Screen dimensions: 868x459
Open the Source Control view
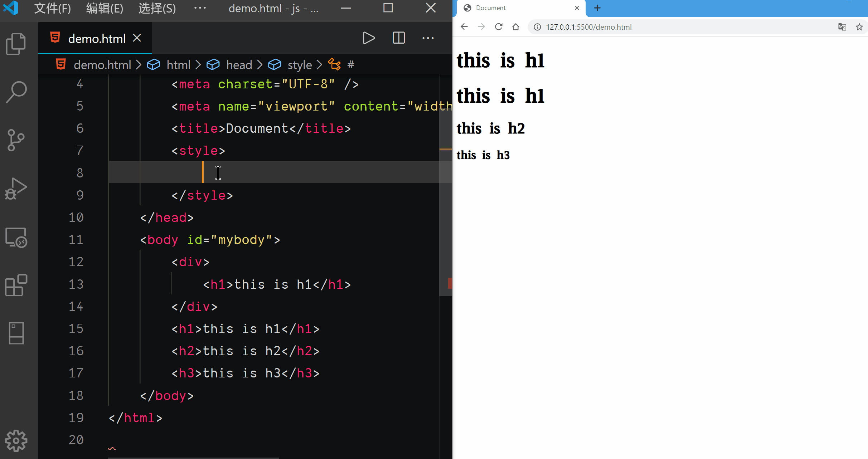(x=16, y=140)
